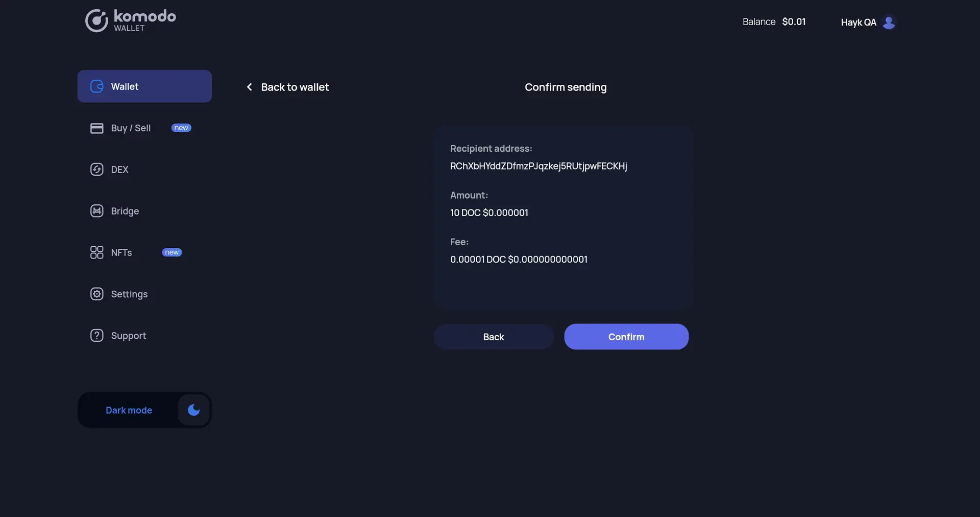Click the Settings gear icon
The height and width of the screenshot is (517, 980).
96,294
